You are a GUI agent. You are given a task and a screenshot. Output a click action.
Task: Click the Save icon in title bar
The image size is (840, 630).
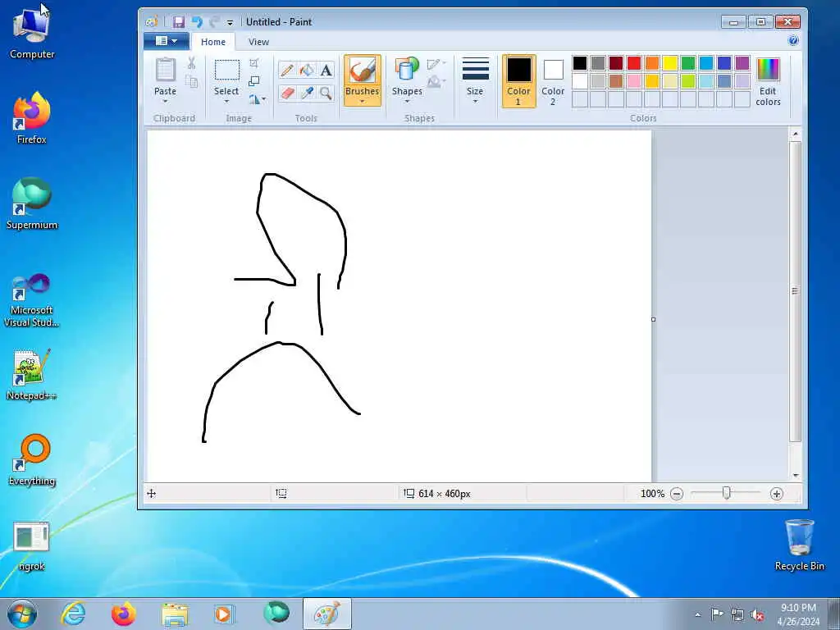point(179,22)
